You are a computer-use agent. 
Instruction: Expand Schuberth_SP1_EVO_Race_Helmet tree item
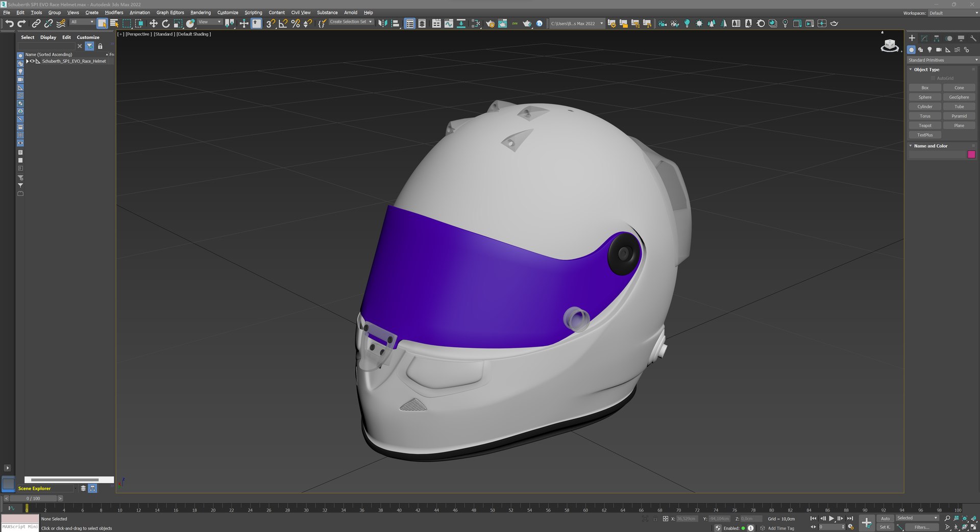(x=27, y=61)
